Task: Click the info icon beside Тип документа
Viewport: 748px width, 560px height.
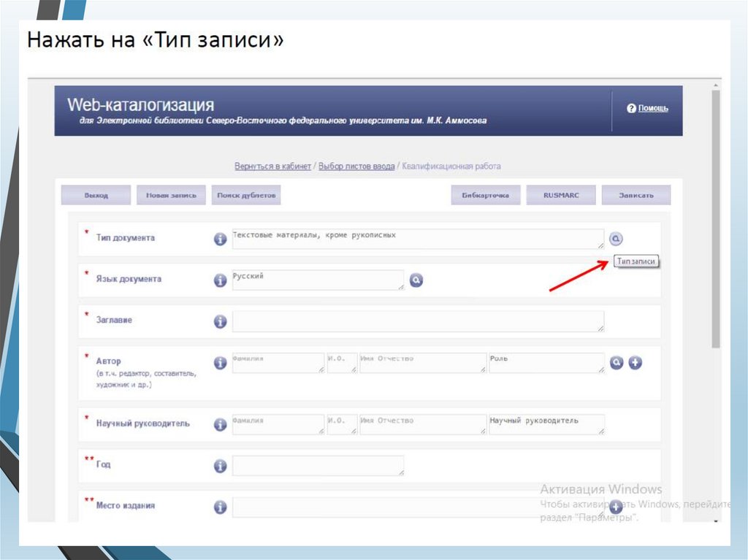Action: (220, 239)
